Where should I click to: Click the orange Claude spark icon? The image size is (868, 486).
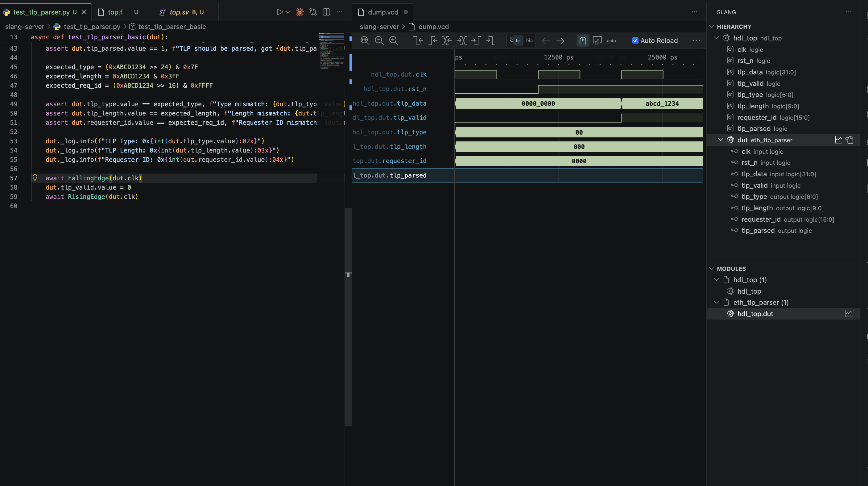click(300, 12)
